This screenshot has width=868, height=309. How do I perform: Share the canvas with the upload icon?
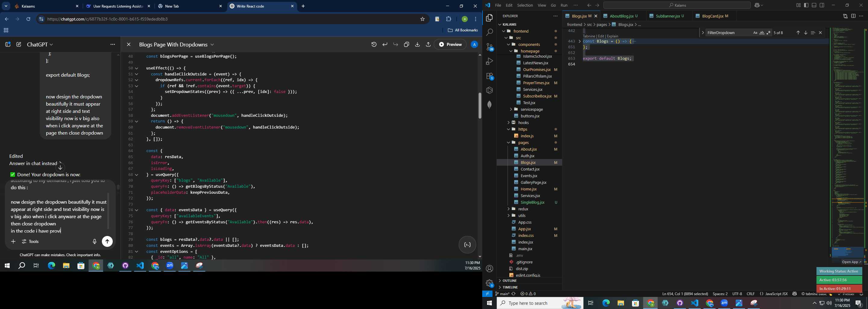point(428,45)
